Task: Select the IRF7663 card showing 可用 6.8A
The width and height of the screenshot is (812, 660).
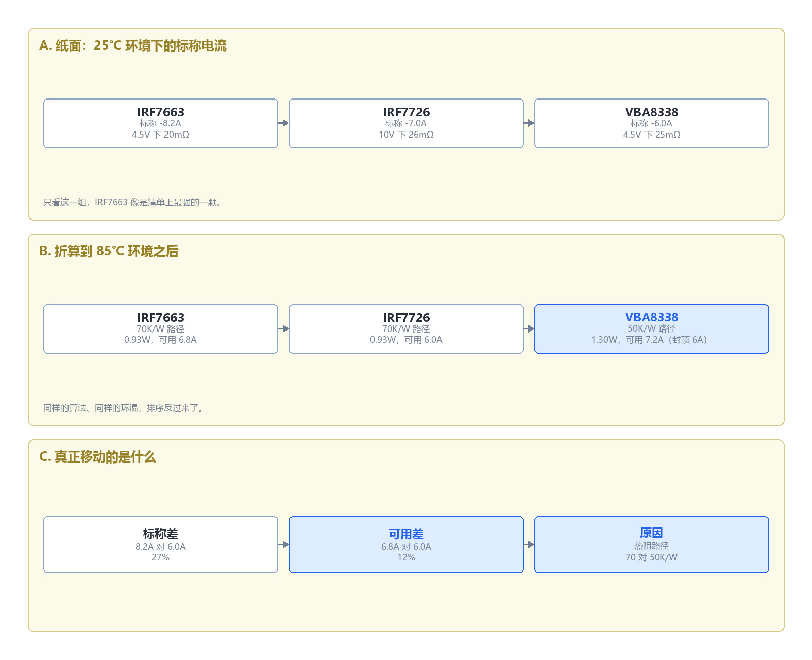Action: [160, 329]
